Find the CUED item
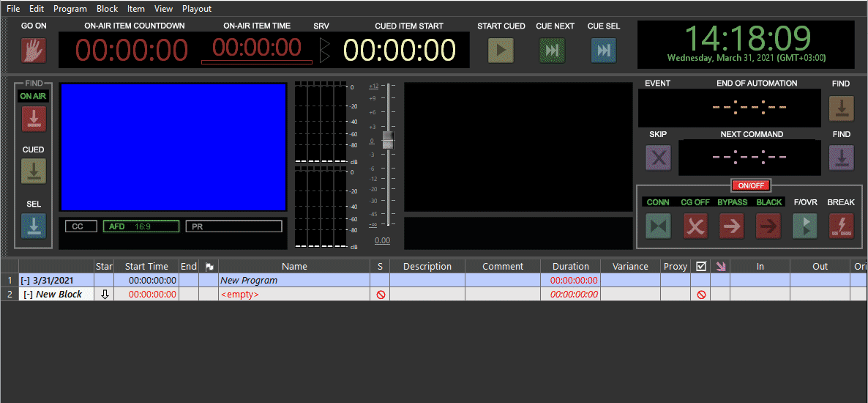868x403 pixels. [x=34, y=171]
